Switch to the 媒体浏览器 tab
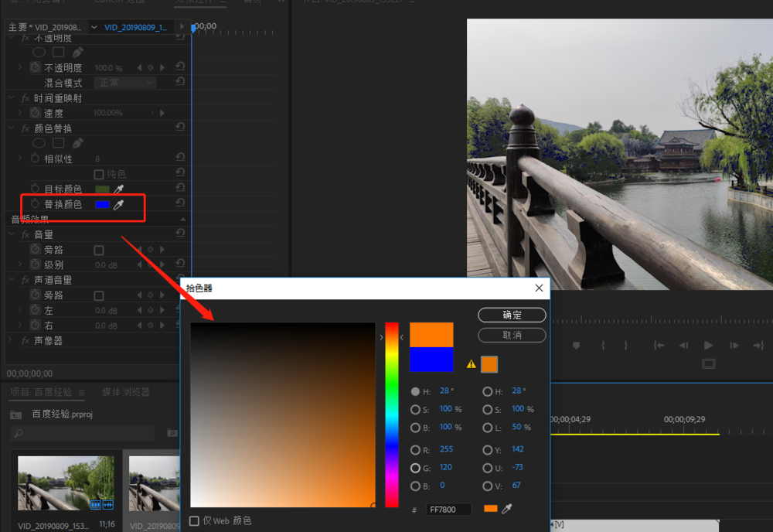The image size is (773, 532). coord(126,392)
